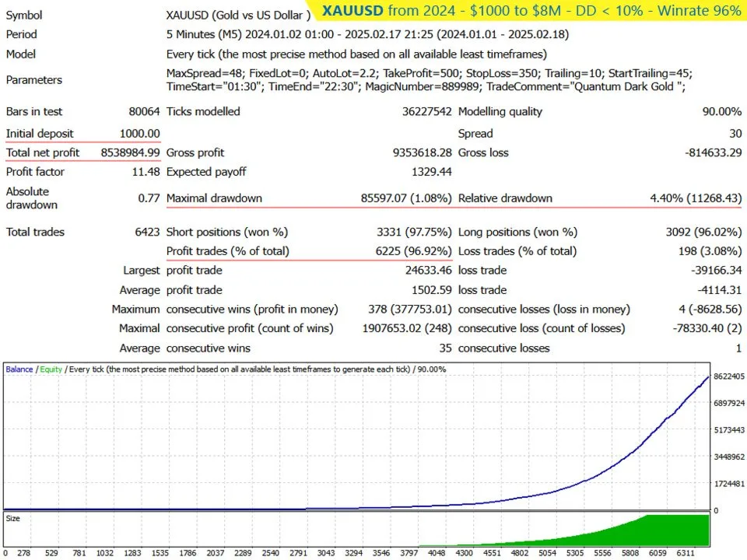
Task: Click the Symbol label XAUUSD (Gold vs US Dollar)
Action: coord(241,14)
